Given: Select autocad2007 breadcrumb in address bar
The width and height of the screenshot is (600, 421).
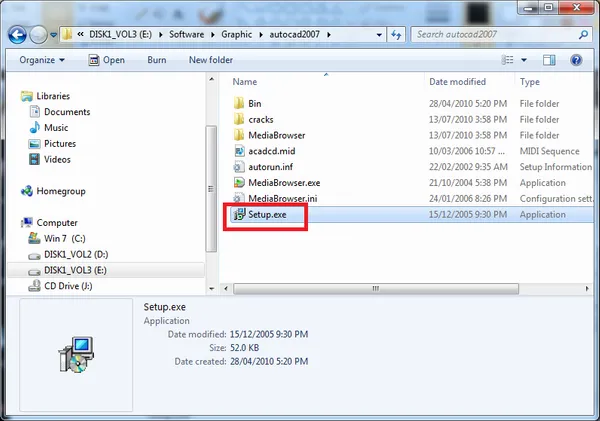Looking at the screenshot, I should click(294, 34).
